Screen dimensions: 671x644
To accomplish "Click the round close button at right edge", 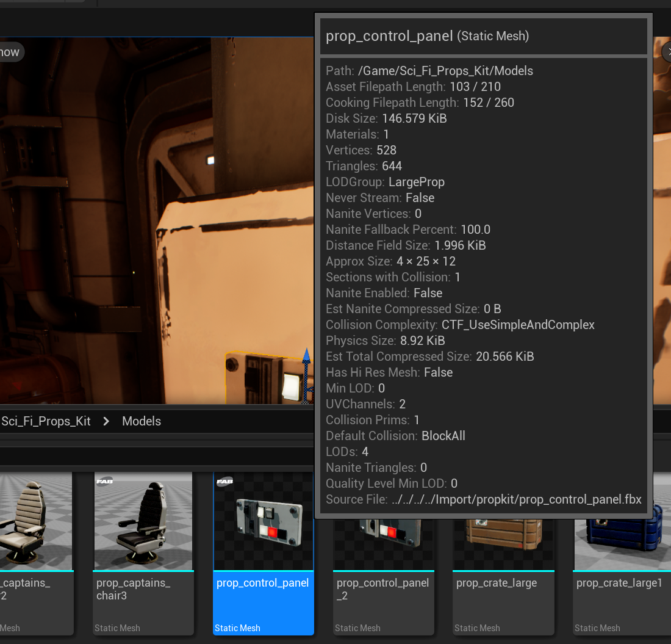I will 666,52.
